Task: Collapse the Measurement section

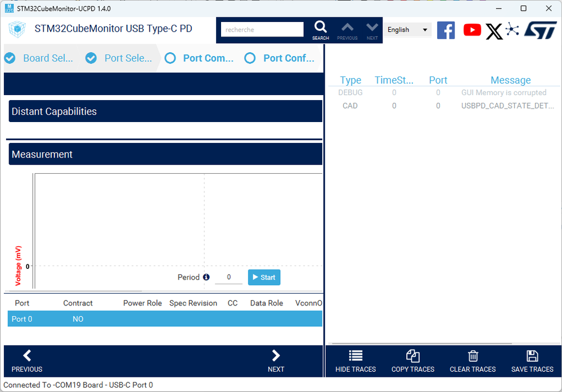Action: (x=165, y=154)
